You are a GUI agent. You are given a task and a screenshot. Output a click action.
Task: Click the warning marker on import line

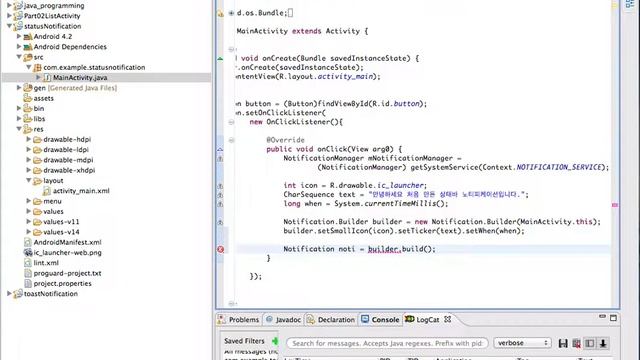[220, 13]
